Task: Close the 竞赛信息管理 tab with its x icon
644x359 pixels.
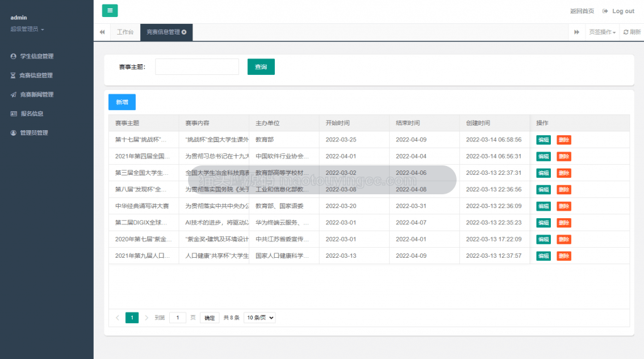Action: (x=184, y=32)
